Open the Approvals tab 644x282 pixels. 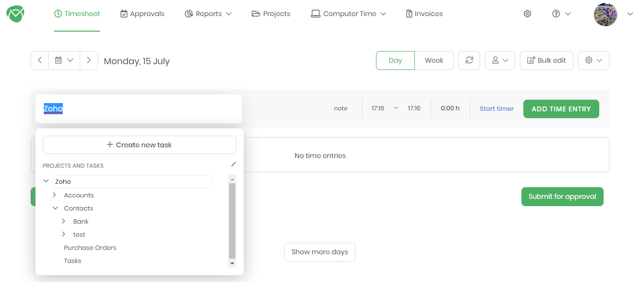(x=142, y=14)
